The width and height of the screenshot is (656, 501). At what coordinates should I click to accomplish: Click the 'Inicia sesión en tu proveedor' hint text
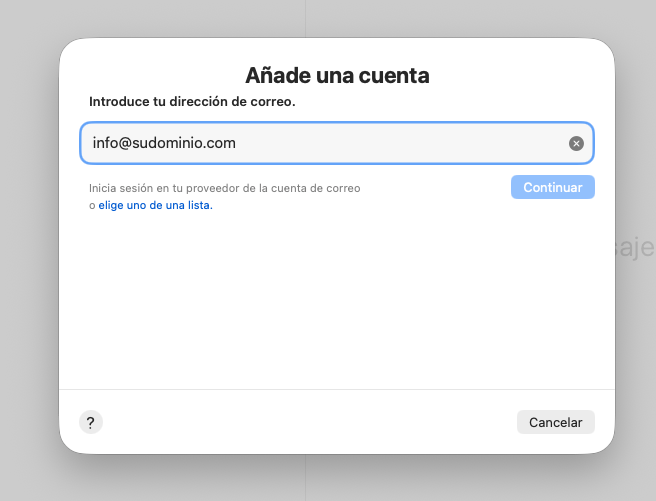click(x=224, y=188)
